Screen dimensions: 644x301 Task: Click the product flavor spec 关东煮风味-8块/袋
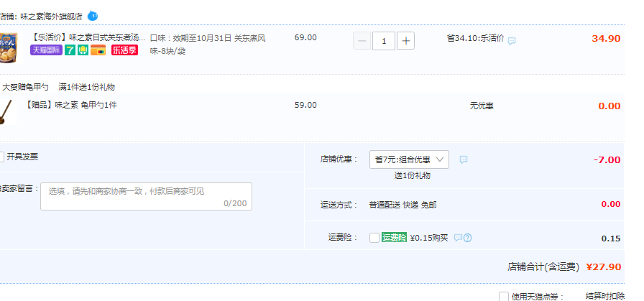click(x=208, y=45)
